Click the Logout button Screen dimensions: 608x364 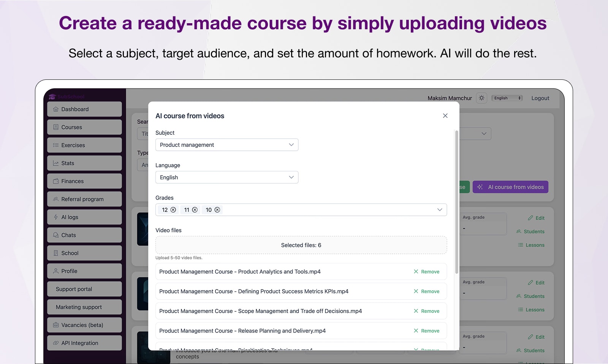[x=540, y=98]
